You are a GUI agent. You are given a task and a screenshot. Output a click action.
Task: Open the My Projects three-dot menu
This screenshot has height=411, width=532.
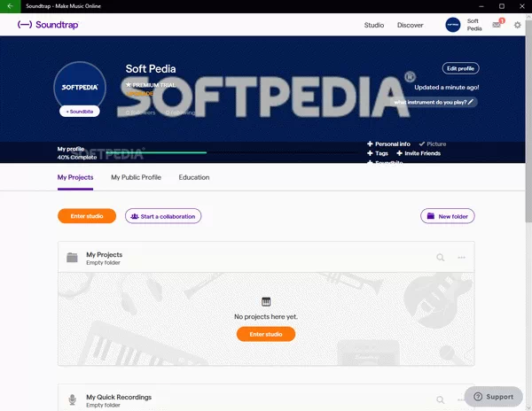pyautogui.click(x=461, y=258)
